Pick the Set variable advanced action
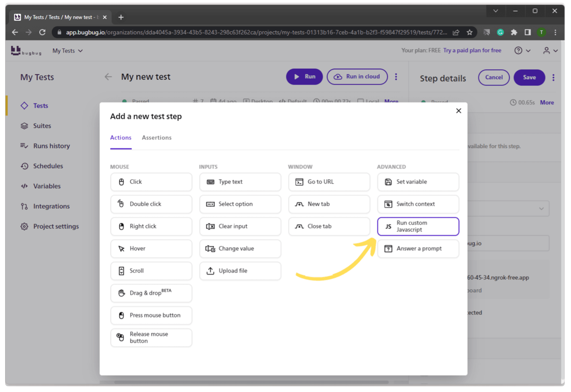Viewport: 571px width, 392px height. [418, 182]
